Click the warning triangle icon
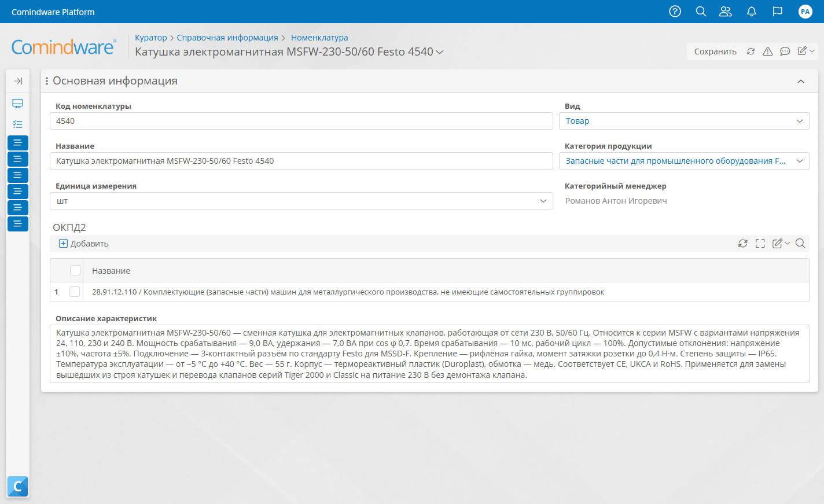The width and height of the screenshot is (824, 504). point(768,51)
